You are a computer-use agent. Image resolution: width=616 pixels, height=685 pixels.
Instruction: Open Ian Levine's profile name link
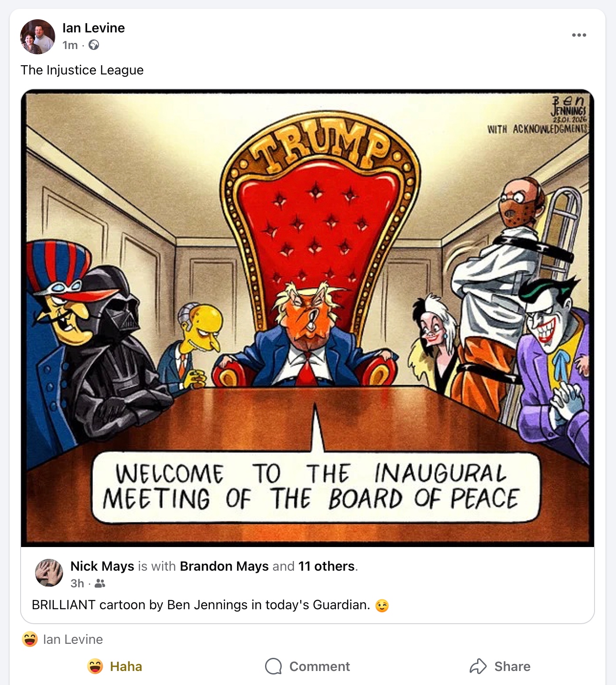(93, 28)
